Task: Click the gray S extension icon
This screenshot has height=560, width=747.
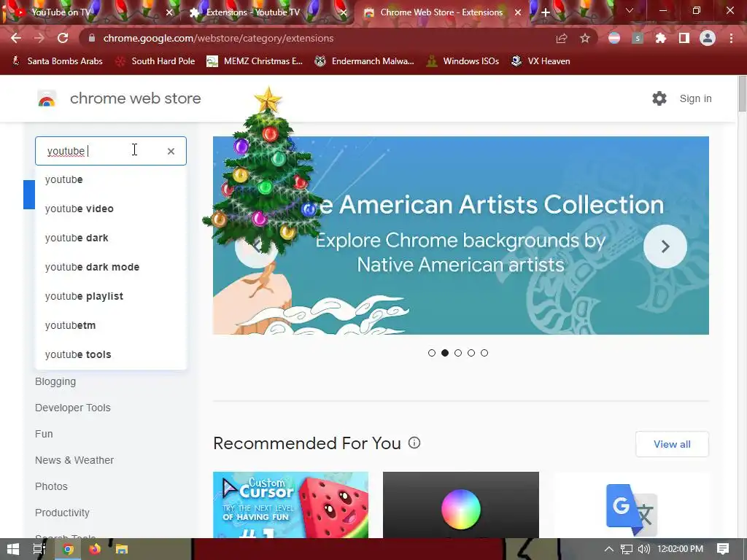Action: pyautogui.click(x=638, y=39)
